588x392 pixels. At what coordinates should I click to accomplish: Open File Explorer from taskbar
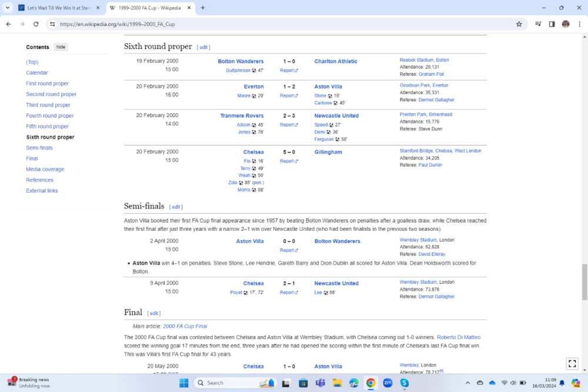(337, 383)
